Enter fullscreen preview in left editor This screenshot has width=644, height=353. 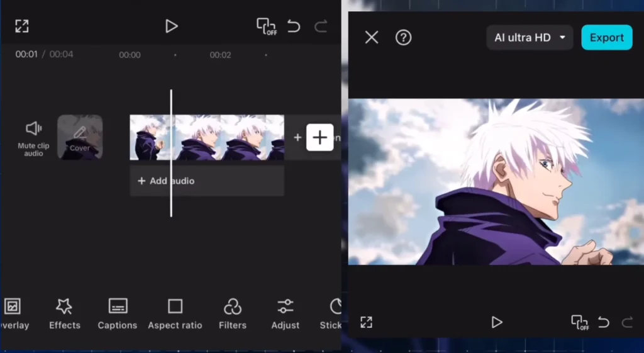22,26
